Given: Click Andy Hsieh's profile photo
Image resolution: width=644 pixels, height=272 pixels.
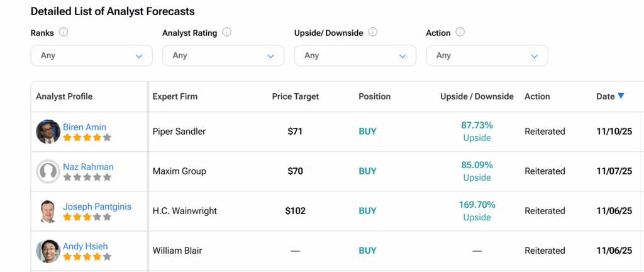Looking at the screenshot, I should pos(48,251).
